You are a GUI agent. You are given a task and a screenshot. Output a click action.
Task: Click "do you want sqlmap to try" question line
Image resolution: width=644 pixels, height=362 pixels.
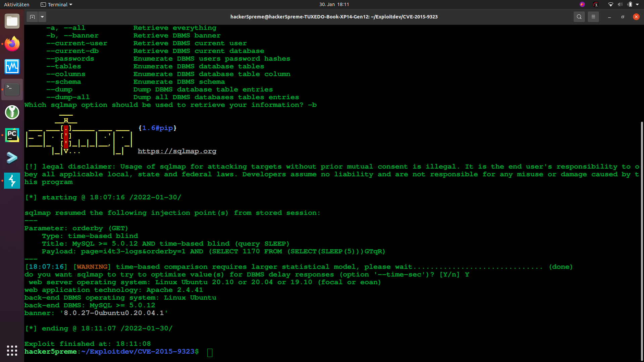(247, 275)
